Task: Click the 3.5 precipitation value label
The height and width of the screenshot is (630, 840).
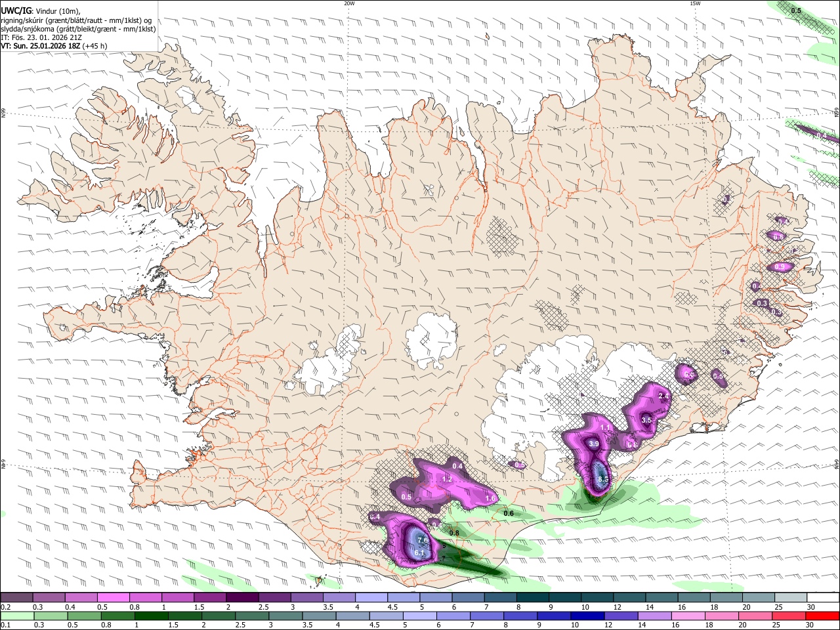Action: pyautogui.click(x=646, y=420)
